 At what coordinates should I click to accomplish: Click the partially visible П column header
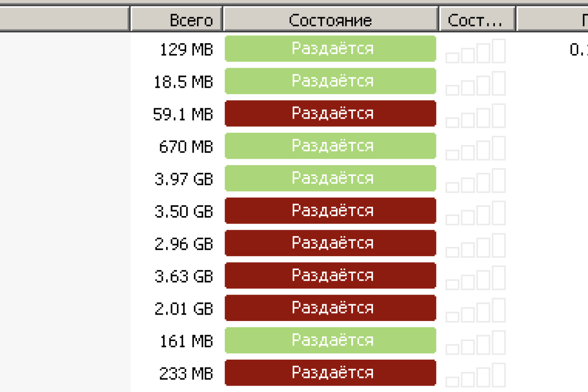[553, 20]
